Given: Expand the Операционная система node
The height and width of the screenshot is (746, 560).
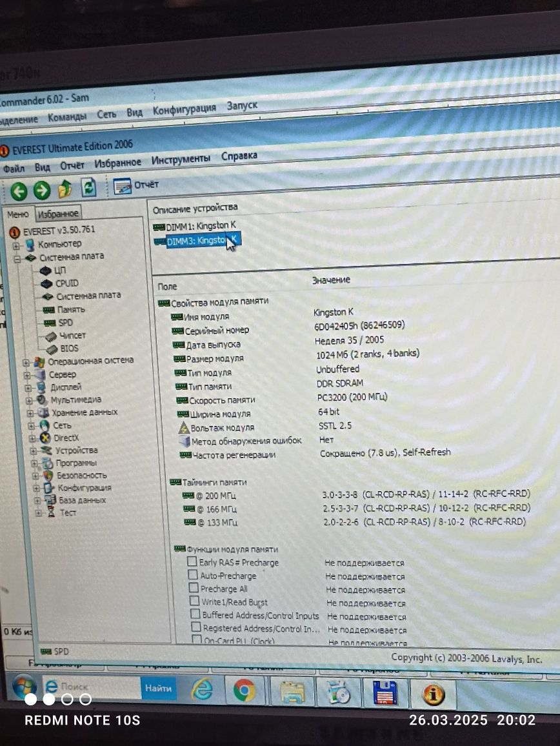Looking at the screenshot, I should [26, 363].
